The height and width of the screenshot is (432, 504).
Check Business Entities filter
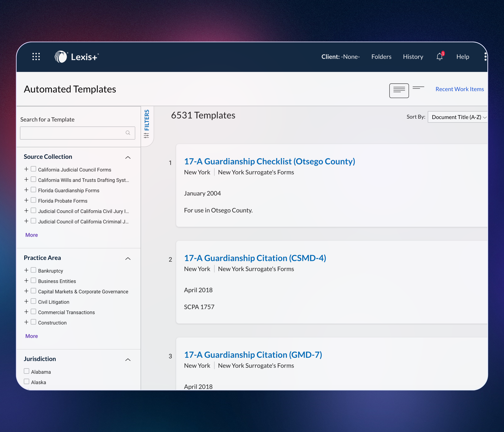pos(34,281)
